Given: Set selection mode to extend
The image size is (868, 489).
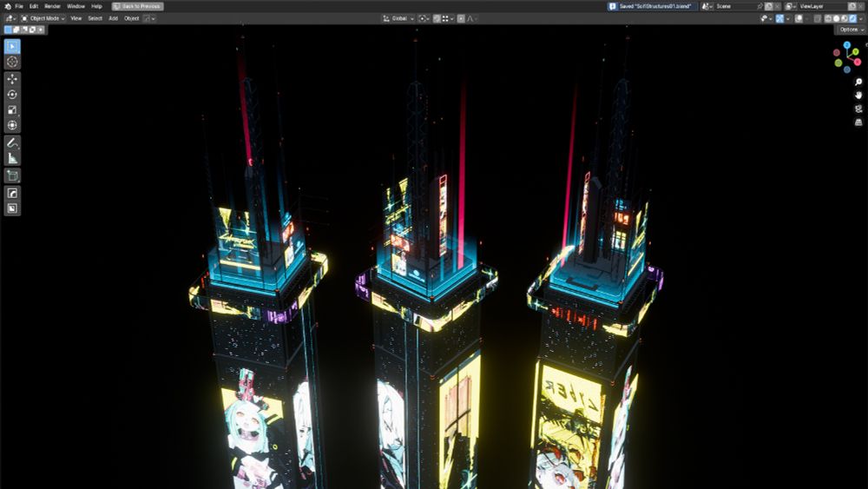Looking at the screenshot, I should (x=16, y=30).
